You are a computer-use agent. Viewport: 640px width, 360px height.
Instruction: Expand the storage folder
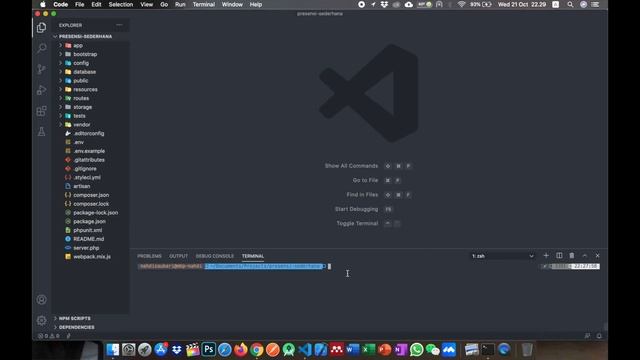pyautogui.click(x=82, y=107)
